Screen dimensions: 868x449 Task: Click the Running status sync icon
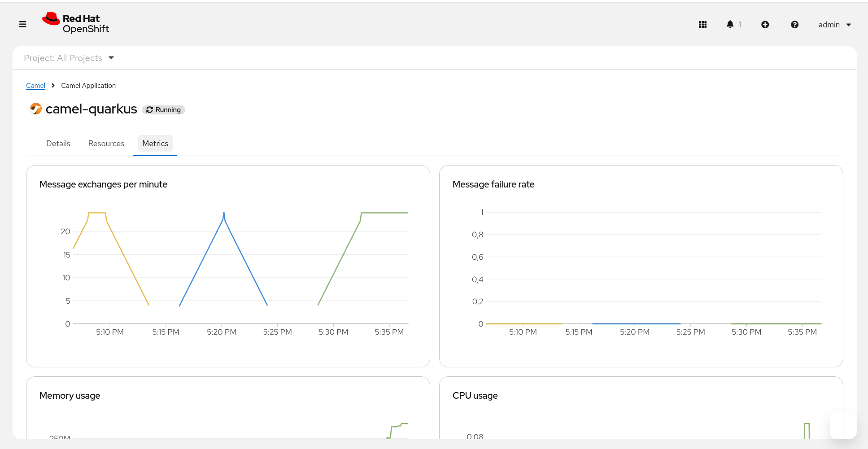pyautogui.click(x=150, y=110)
